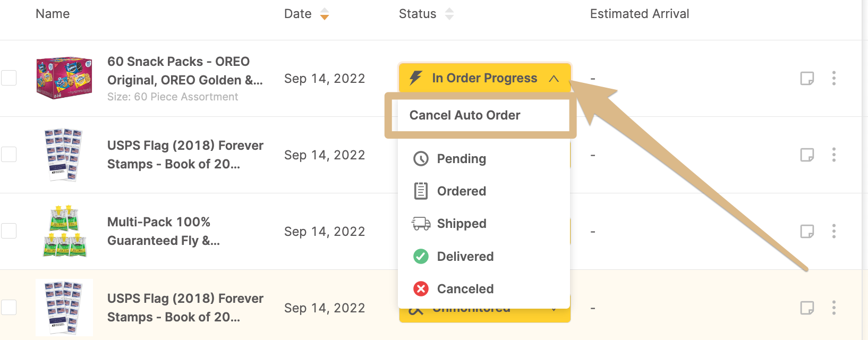
Task: Open three-dot menu for Multi-Pack Fly row
Action: coord(834,231)
